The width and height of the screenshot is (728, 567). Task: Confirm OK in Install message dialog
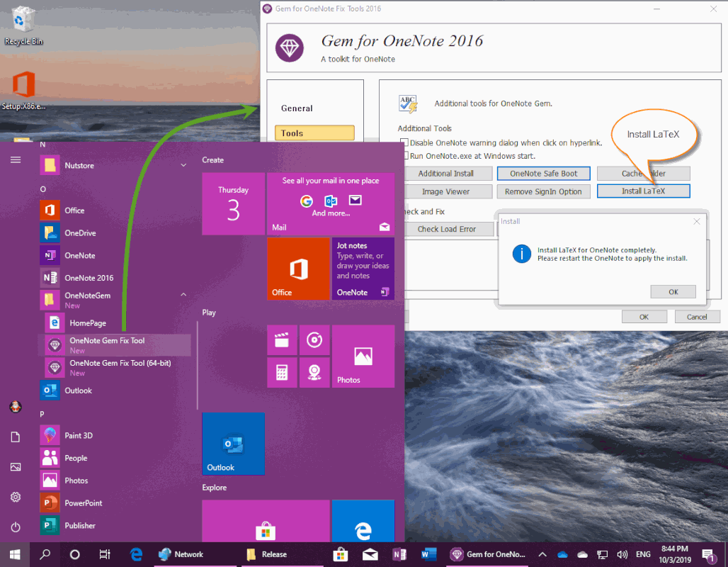tap(673, 292)
